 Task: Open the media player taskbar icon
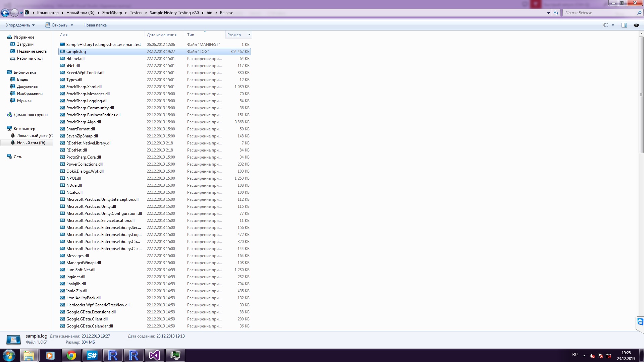coord(50,355)
